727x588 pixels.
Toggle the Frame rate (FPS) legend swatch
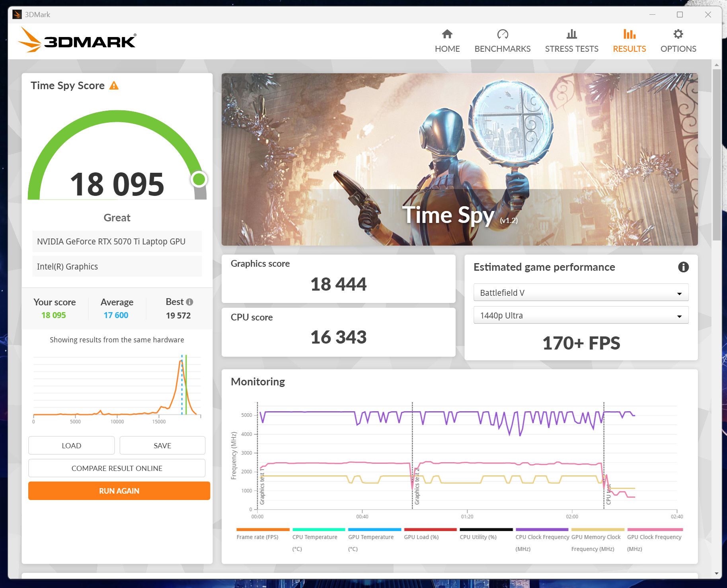(263, 529)
